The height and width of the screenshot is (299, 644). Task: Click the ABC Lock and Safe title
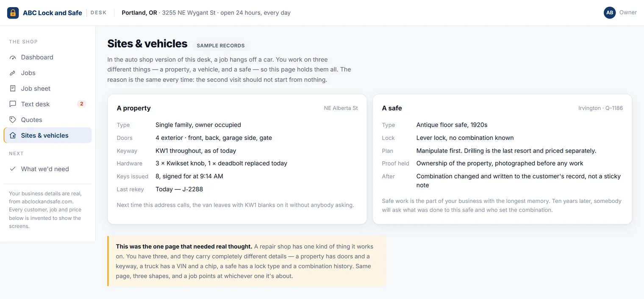53,13
